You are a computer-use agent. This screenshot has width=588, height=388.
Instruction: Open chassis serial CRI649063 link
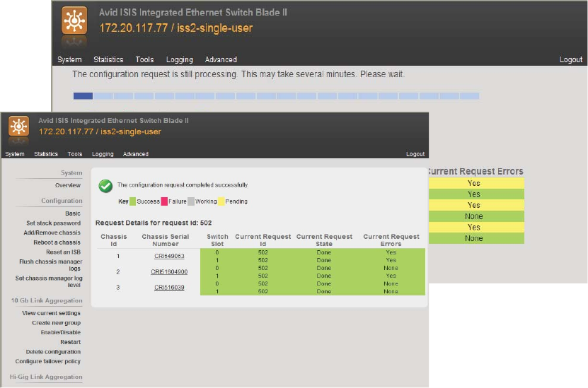click(169, 256)
